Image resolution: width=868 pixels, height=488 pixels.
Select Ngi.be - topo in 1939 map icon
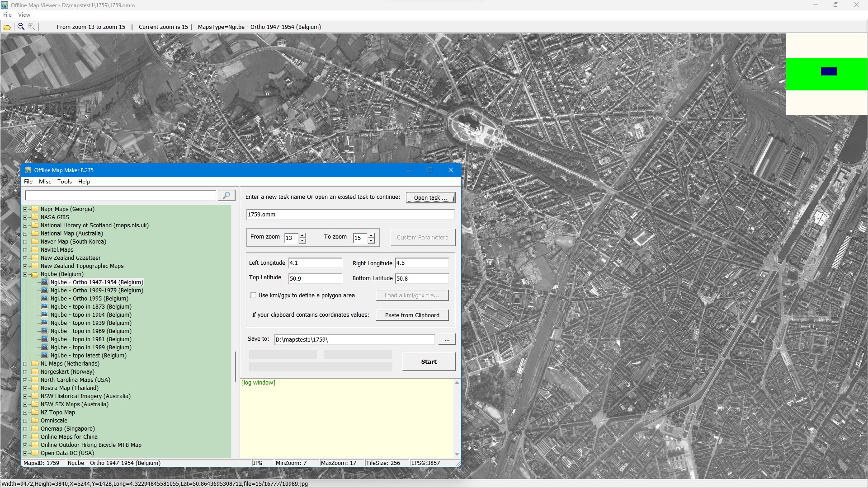[45, 323]
